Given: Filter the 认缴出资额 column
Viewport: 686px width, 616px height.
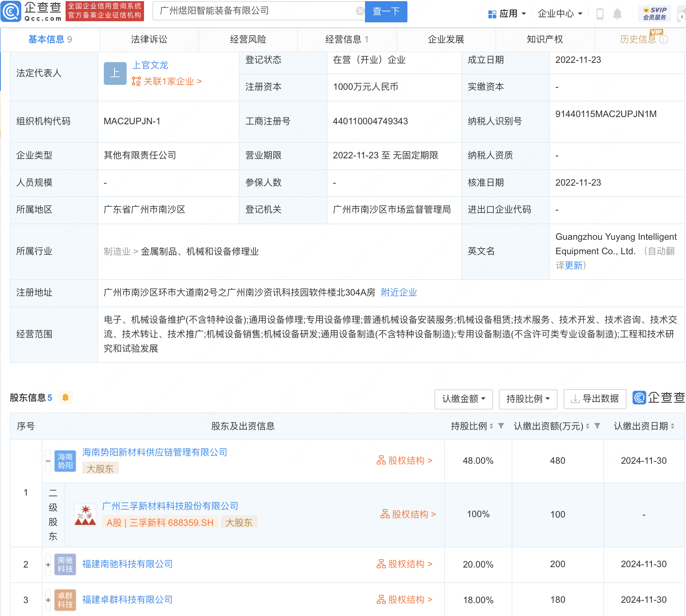Looking at the screenshot, I should 597,426.
